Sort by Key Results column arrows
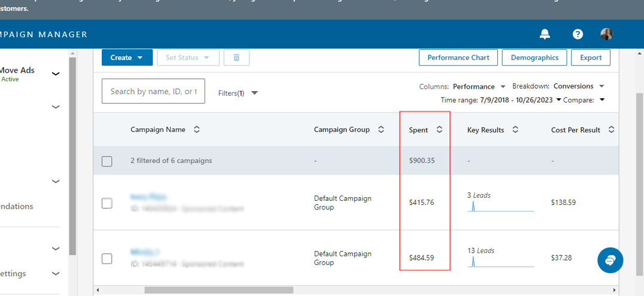Image resolution: width=644 pixels, height=296 pixels. [515, 130]
